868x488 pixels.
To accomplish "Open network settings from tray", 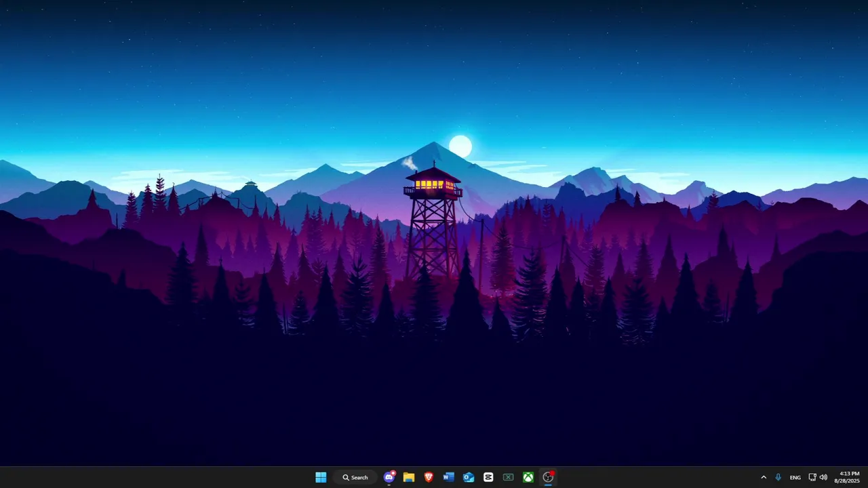I will pos(812,477).
